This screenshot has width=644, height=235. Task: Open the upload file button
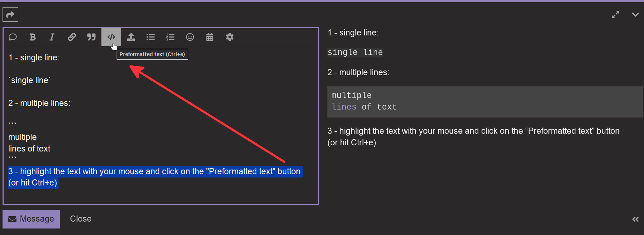pyautogui.click(x=131, y=37)
